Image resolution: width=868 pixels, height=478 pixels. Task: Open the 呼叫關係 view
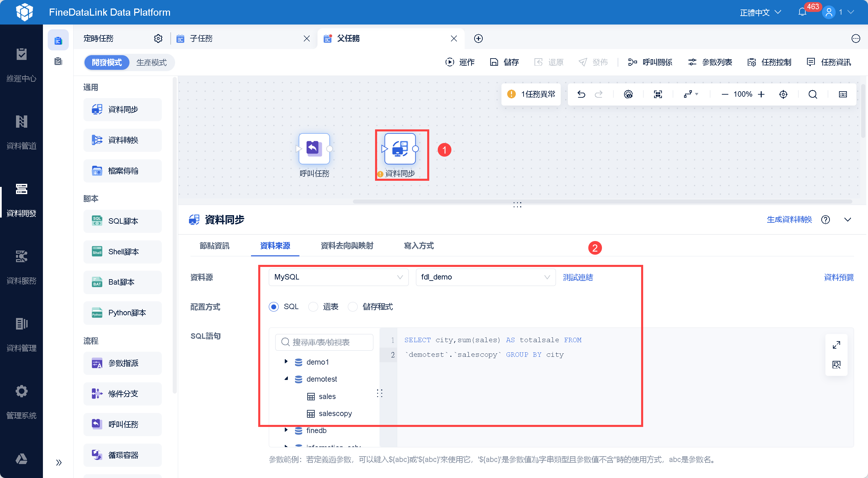pos(650,62)
